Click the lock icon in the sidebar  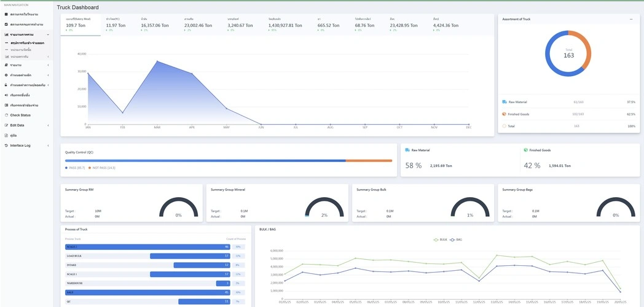pos(6,85)
